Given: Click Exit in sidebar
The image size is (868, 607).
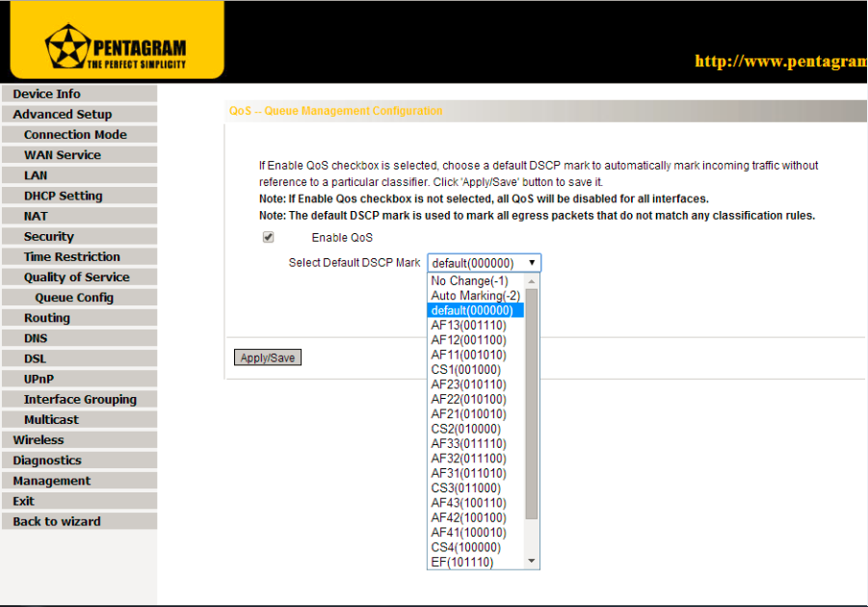Looking at the screenshot, I should tap(79, 501).
